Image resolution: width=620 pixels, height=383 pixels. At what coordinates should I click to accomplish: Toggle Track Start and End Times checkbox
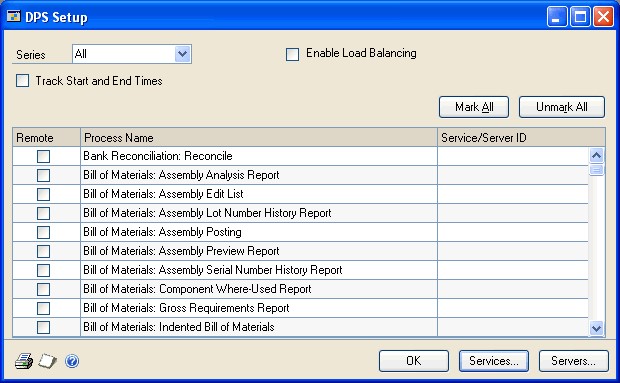[22, 81]
